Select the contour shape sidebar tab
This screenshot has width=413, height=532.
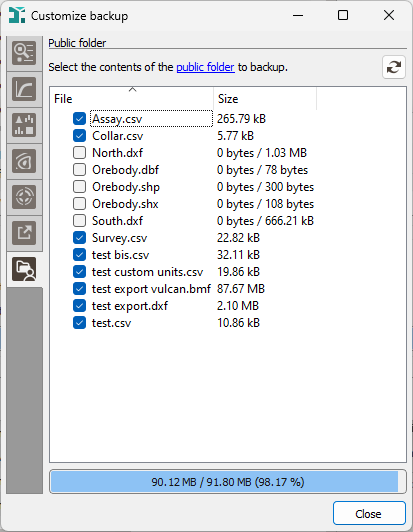click(24, 161)
